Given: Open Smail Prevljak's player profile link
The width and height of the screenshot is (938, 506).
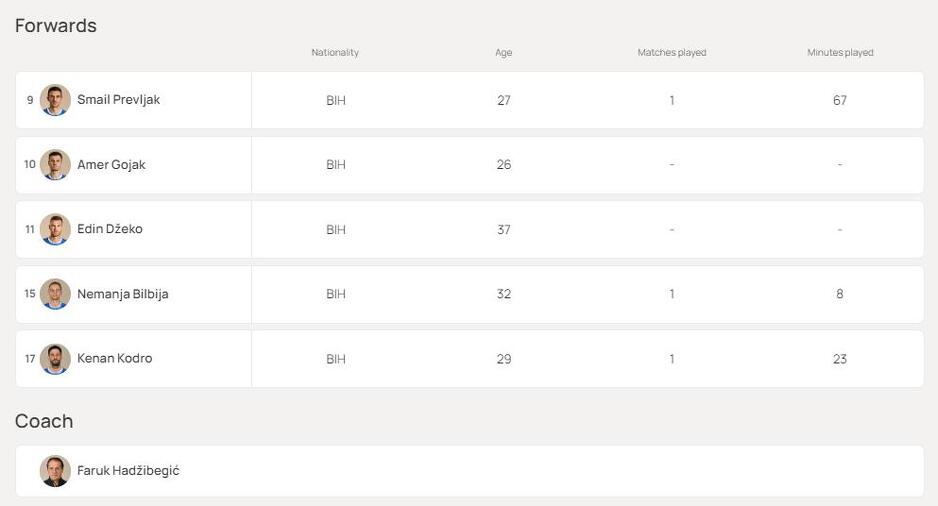Looking at the screenshot, I should click(x=118, y=100).
